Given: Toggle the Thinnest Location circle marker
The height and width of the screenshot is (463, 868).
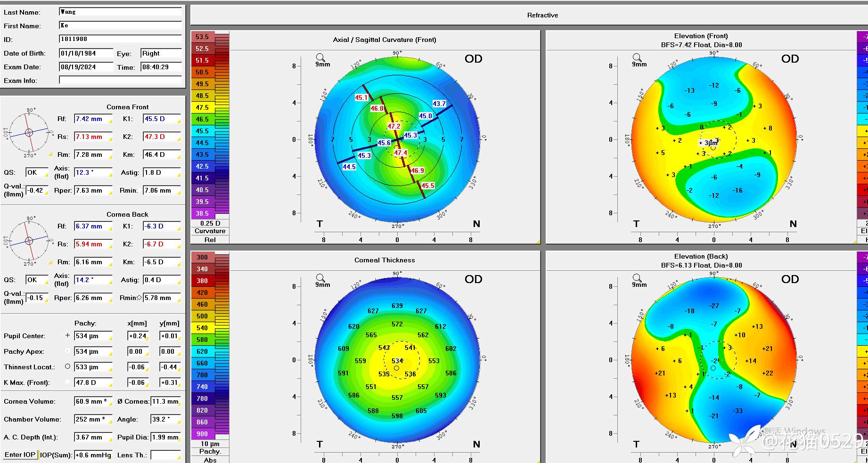Looking at the screenshot, I should point(67,366).
